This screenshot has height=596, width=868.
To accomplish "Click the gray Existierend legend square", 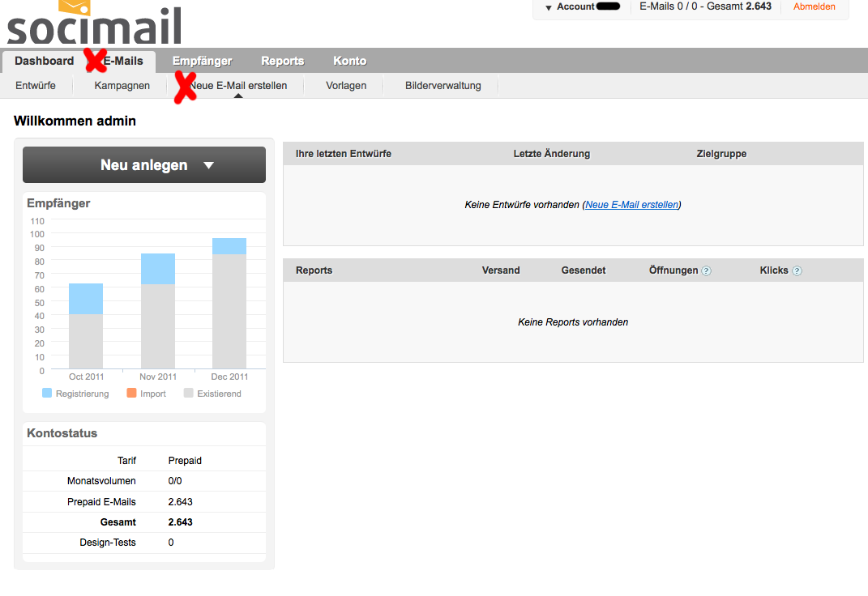I will click(x=188, y=393).
